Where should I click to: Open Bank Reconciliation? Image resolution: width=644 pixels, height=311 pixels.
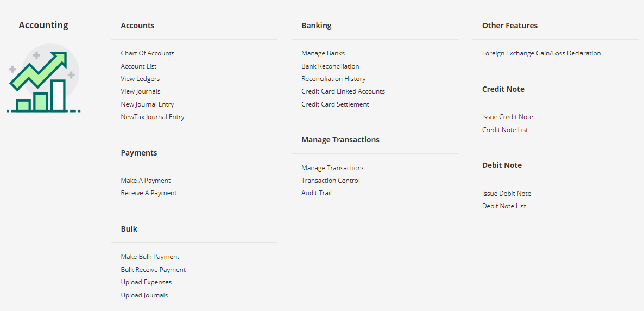click(330, 66)
